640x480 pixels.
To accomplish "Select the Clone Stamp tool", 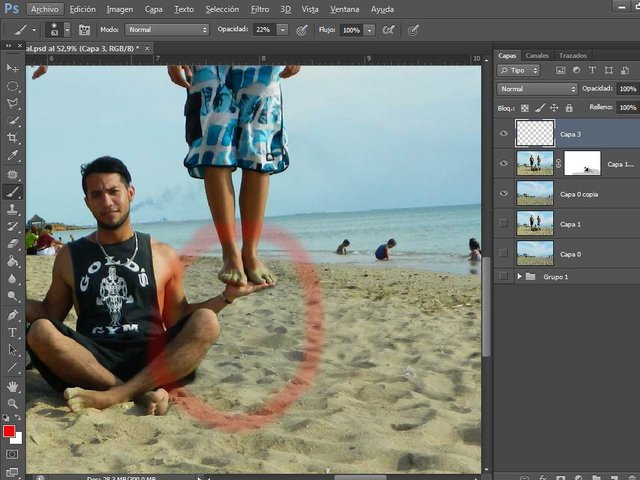I will click(12, 209).
